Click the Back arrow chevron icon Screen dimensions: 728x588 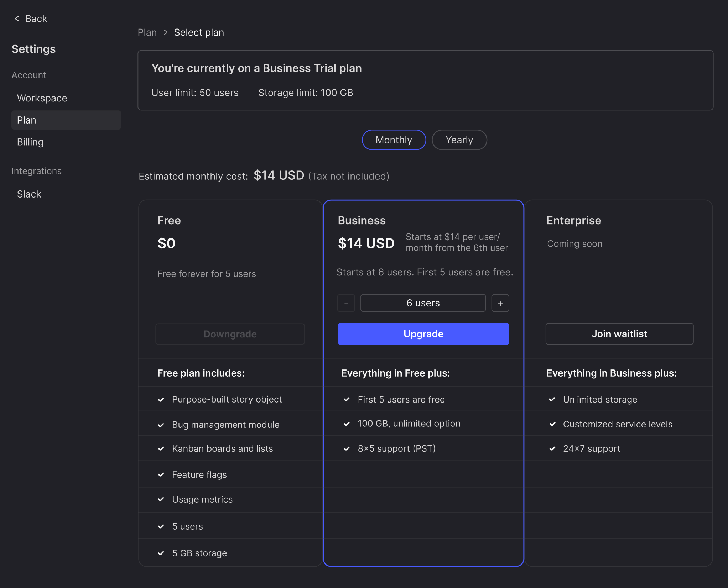tap(17, 19)
